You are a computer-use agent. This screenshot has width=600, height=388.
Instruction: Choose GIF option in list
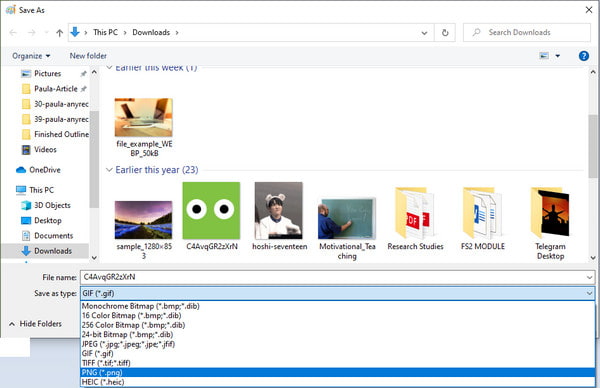pos(338,354)
